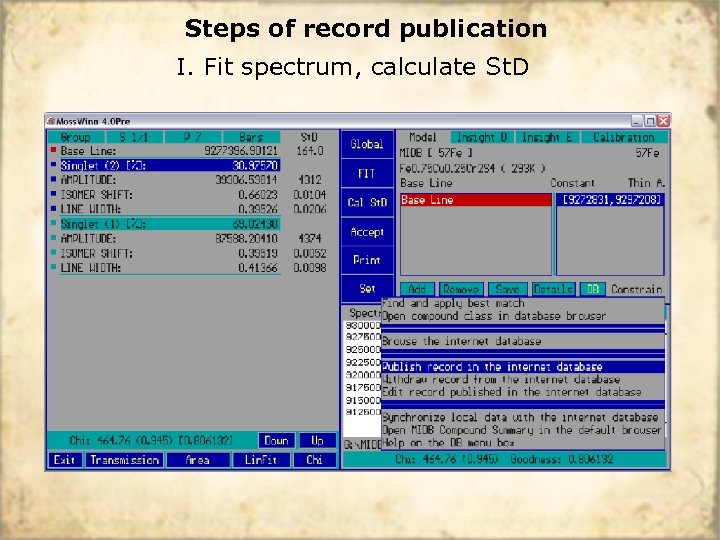Click the Details button
The width and height of the screenshot is (720, 540).
coord(553,289)
